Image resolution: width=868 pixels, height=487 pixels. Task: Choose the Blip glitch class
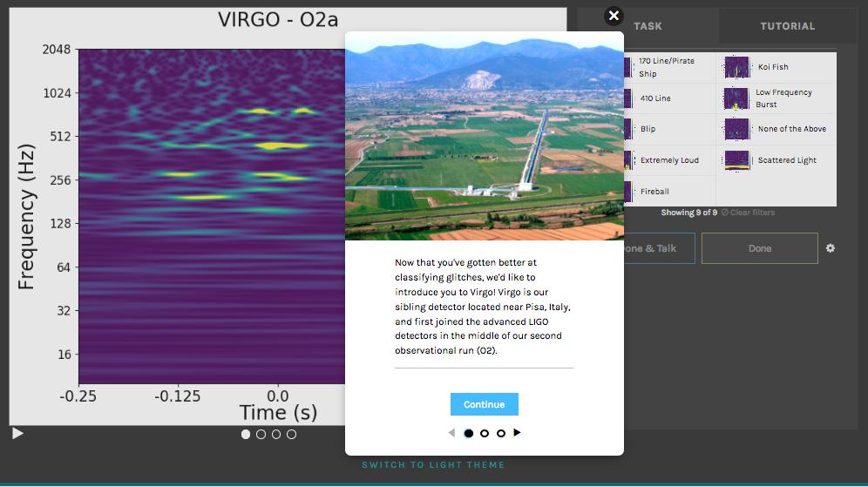(x=669, y=130)
